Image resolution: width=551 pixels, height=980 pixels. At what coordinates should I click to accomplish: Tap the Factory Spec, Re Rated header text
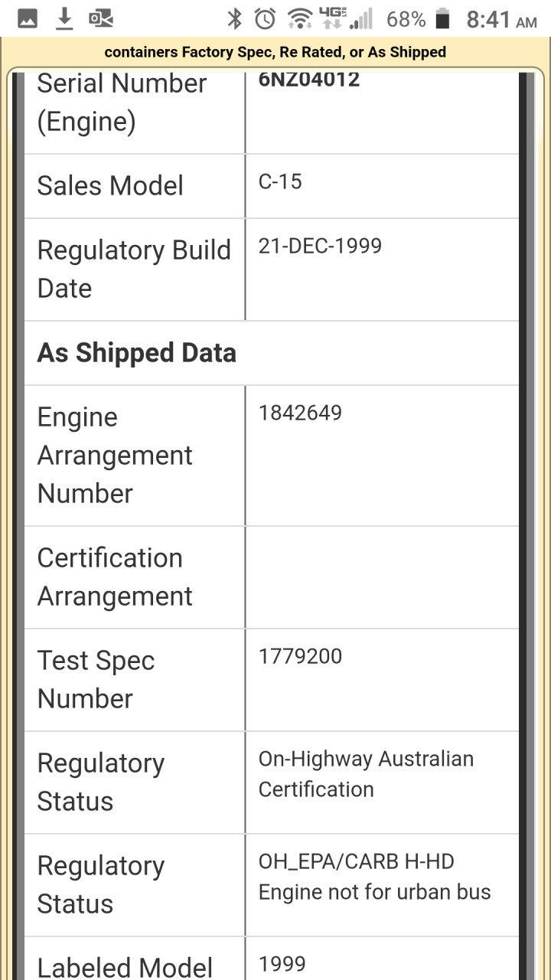click(x=275, y=52)
